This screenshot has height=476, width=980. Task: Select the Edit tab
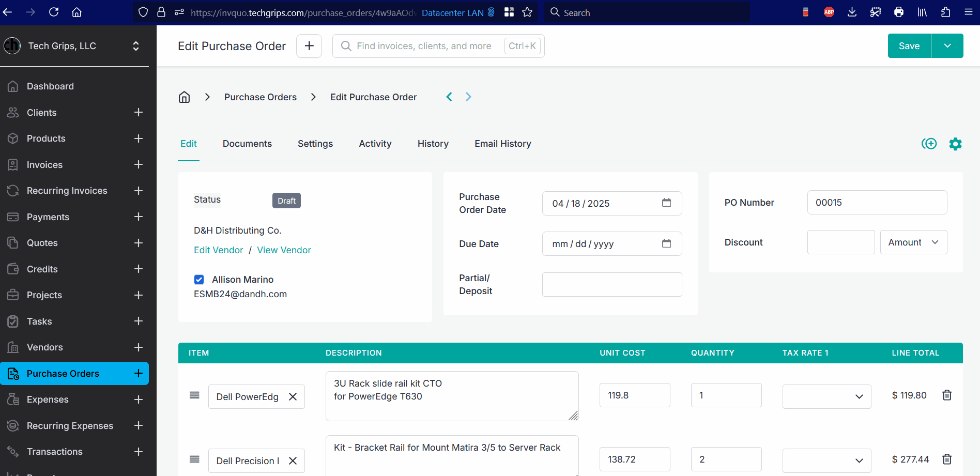click(189, 144)
